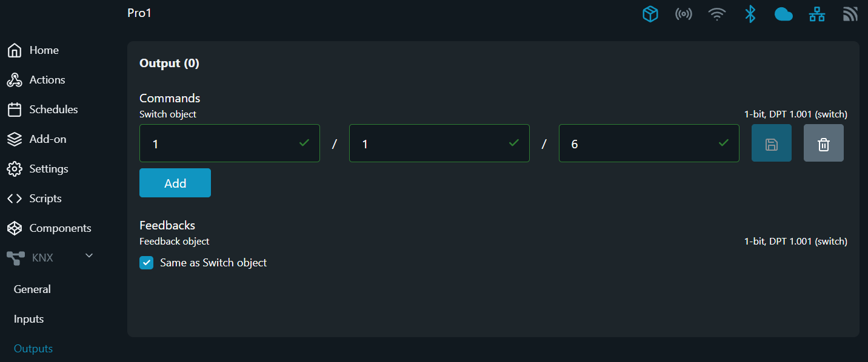Go to Actions in sidebar
This screenshot has width=868, height=362.
point(47,80)
